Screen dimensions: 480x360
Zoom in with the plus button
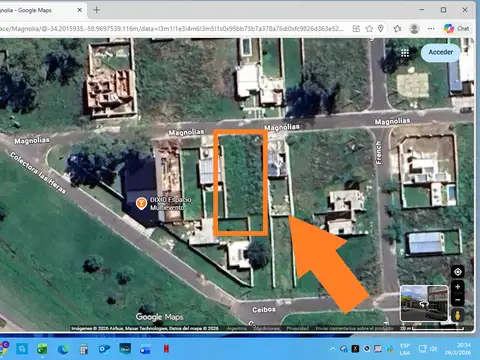point(458,287)
